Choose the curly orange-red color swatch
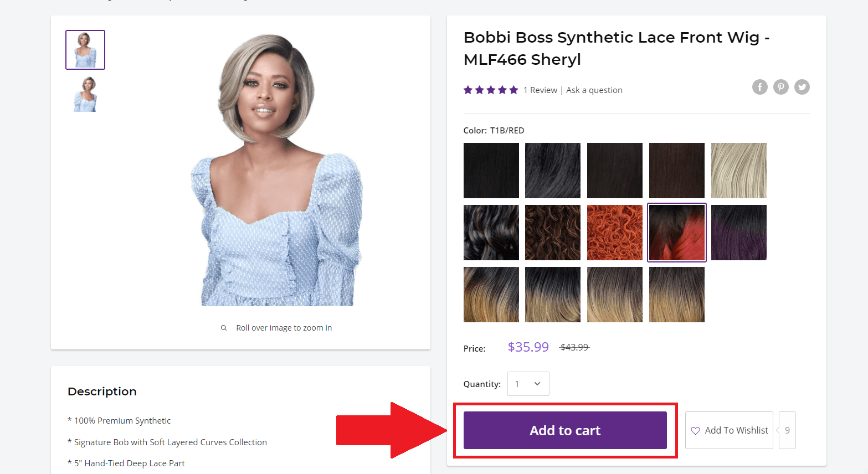This screenshot has width=868, height=474. (x=614, y=233)
